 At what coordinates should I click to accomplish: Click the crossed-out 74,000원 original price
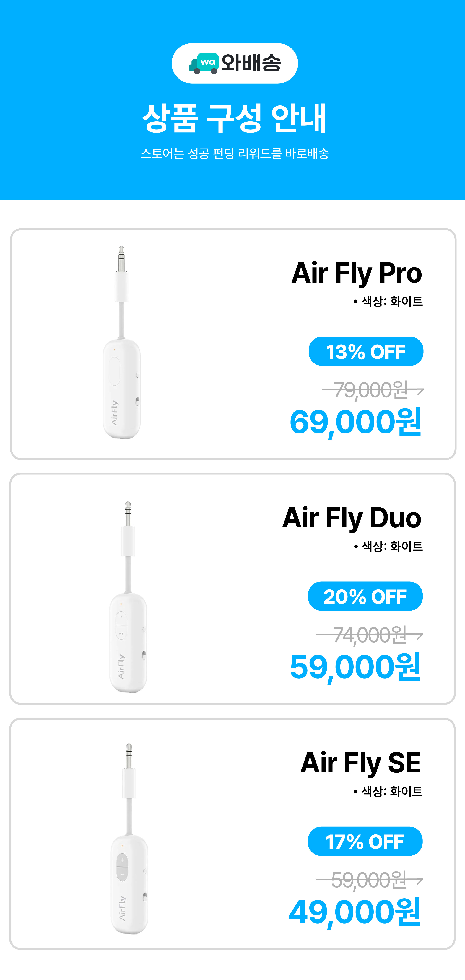click(x=369, y=635)
